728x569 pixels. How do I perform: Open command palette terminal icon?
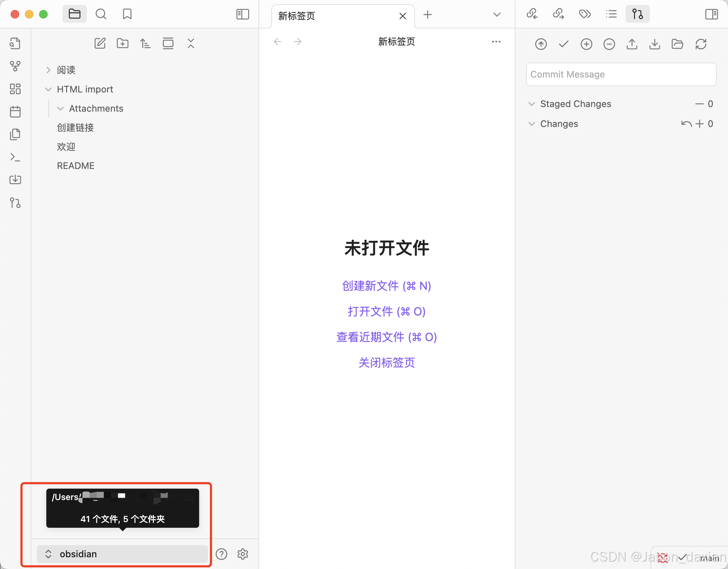pos(15,157)
